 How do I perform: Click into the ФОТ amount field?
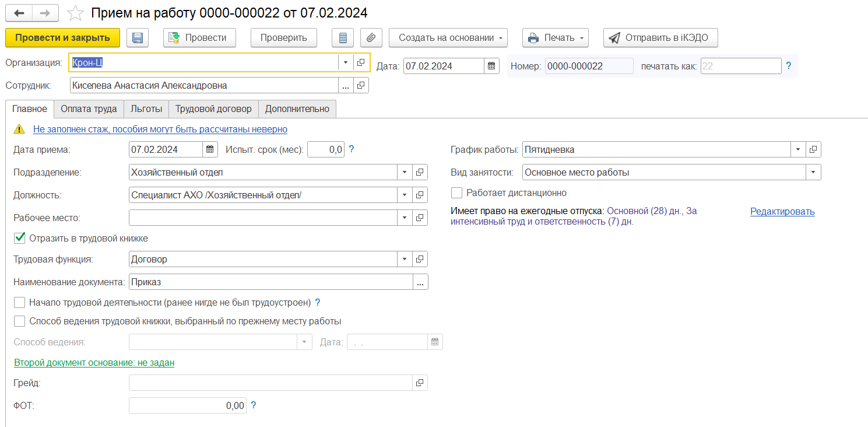click(x=187, y=406)
